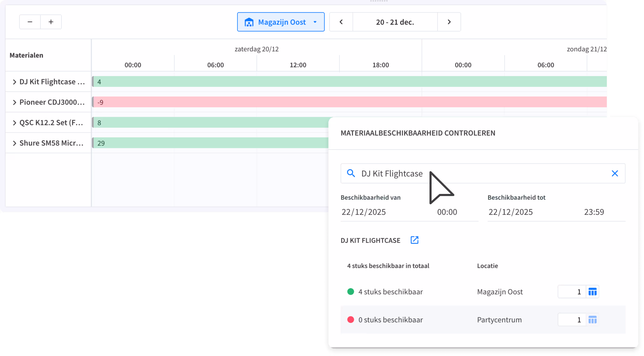Click timeline icon for Partycentrum row
This screenshot has width=644, height=356.
tap(593, 320)
